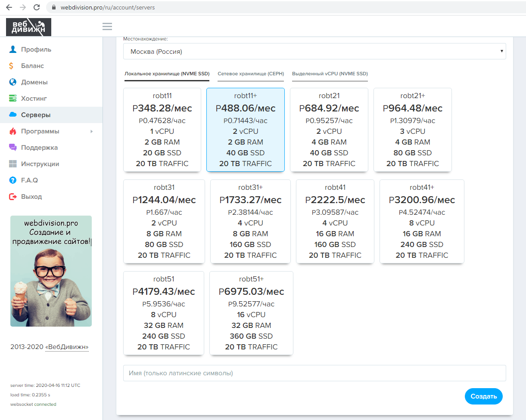Click the green Hosting server icon
The height and width of the screenshot is (420, 526).
point(13,99)
